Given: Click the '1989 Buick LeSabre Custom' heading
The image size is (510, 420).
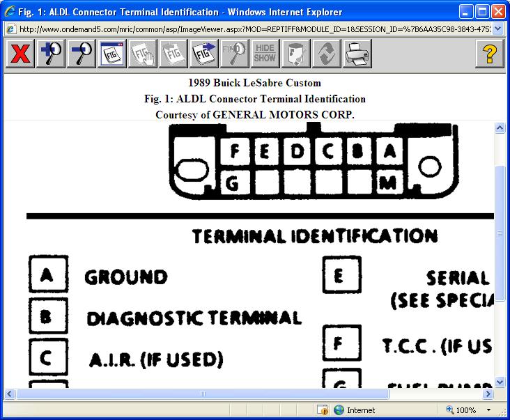Looking at the screenshot, I should [255, 83].
